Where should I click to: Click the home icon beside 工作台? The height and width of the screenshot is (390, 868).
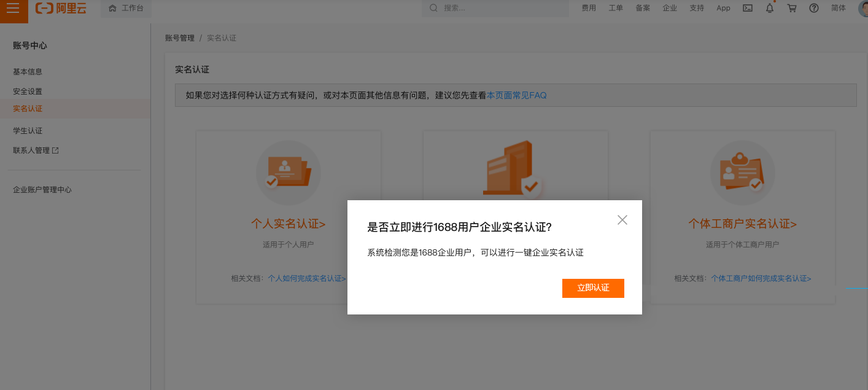tap(112, 9)
